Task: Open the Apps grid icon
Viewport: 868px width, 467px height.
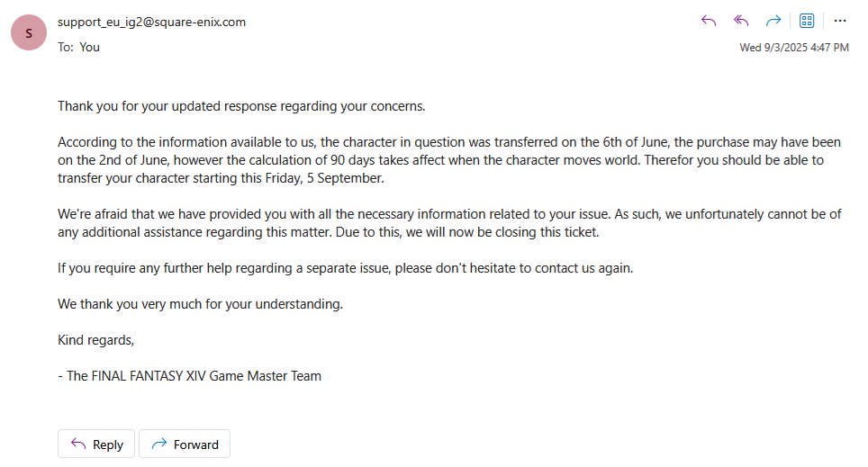Action: 807,22
